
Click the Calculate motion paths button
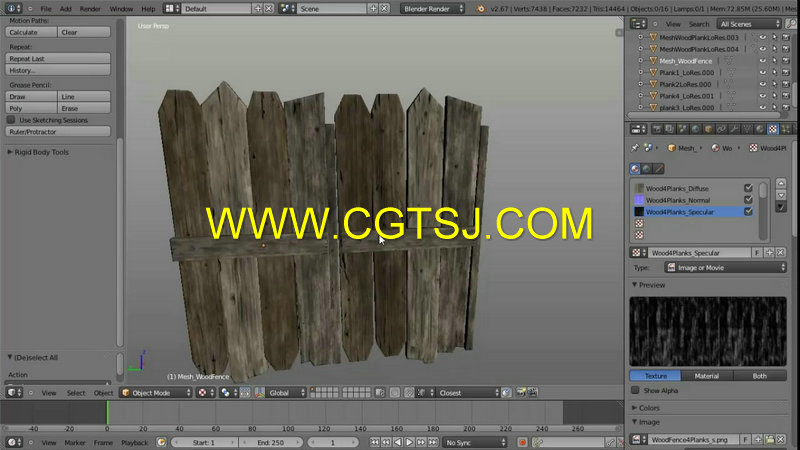[x=31, y=32]
